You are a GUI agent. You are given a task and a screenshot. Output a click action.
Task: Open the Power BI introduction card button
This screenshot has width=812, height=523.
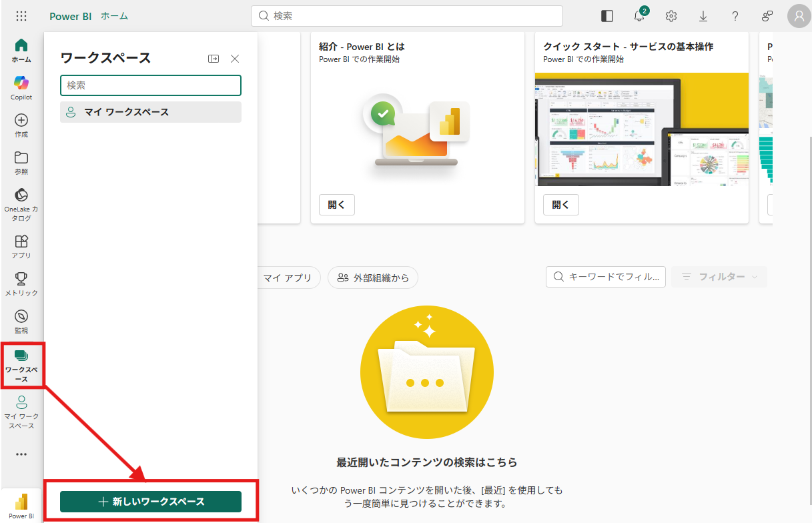click(337, 205)
